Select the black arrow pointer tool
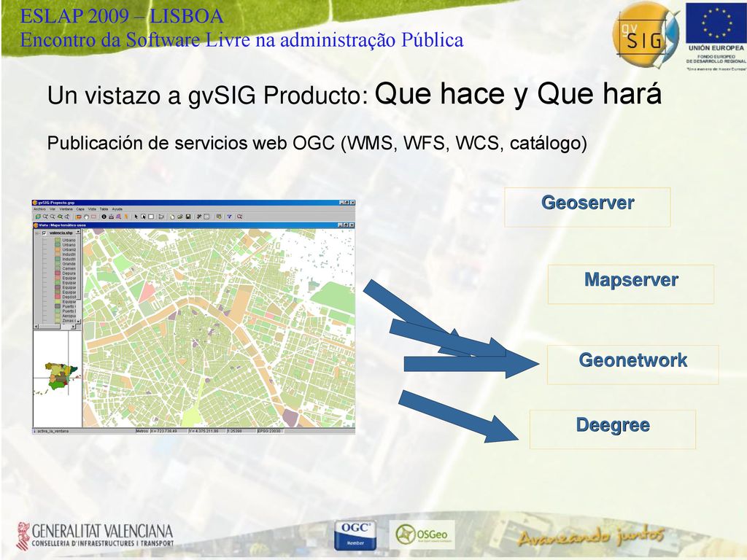 coord(136,217)
